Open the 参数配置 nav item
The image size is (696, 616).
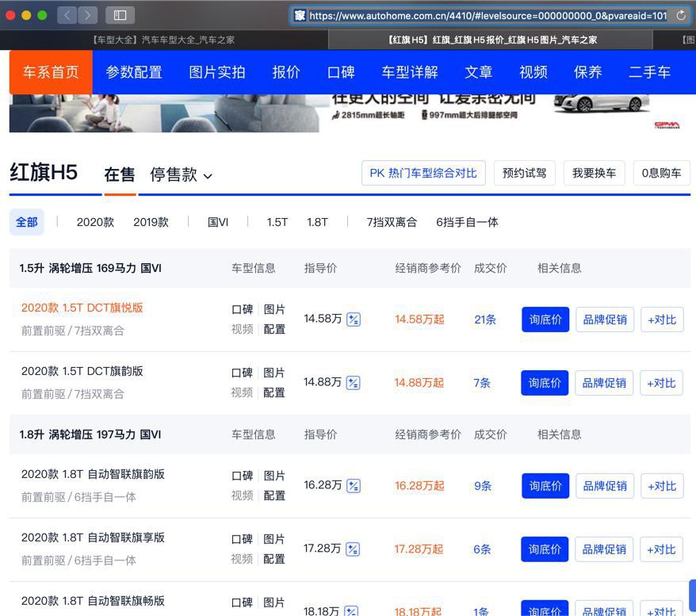tap(134, 72)
